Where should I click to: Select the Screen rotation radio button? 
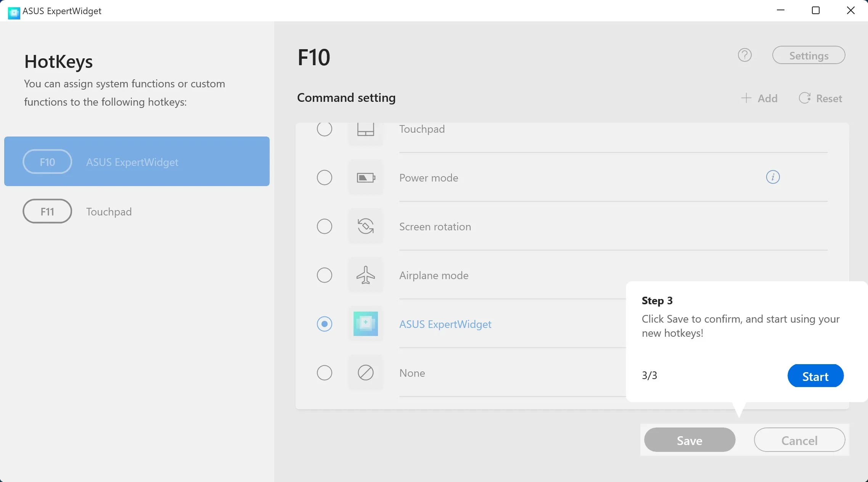click(325, 227)
